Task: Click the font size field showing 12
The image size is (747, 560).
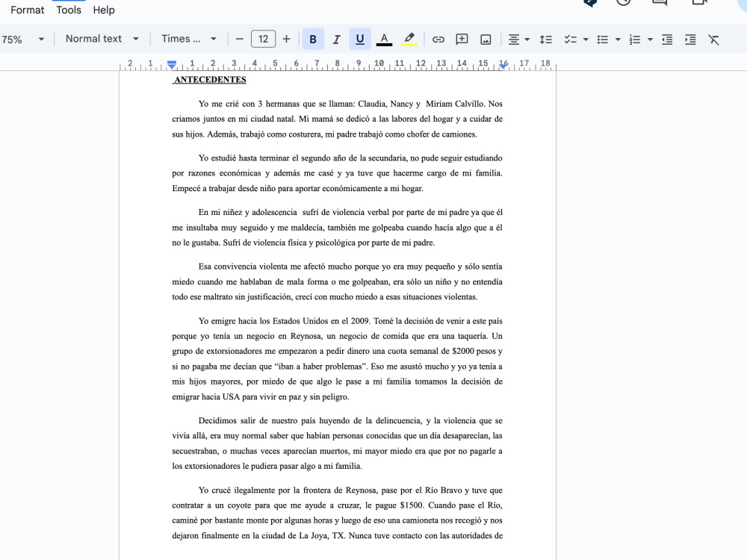Action: [x=263, y=39]
